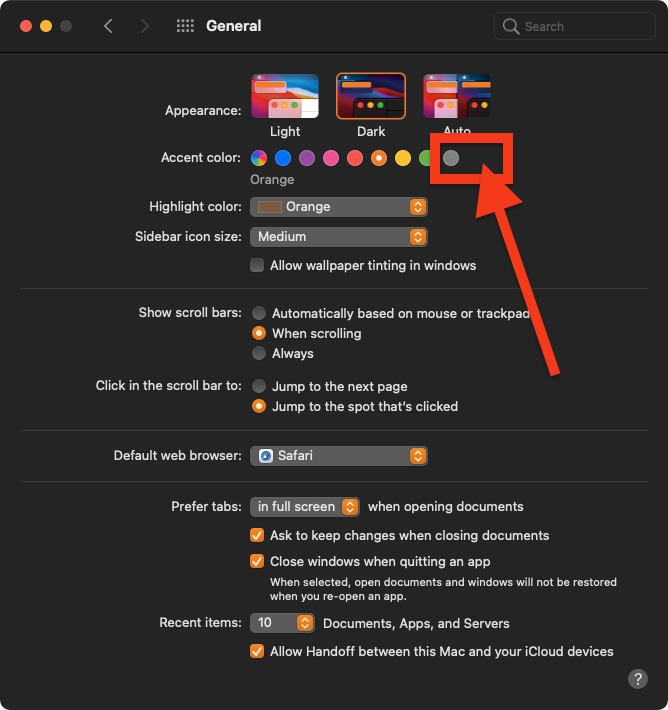The height and width of the screenshot is (710, 668).
Task: Click the General window title
Action: coord(234,26)
